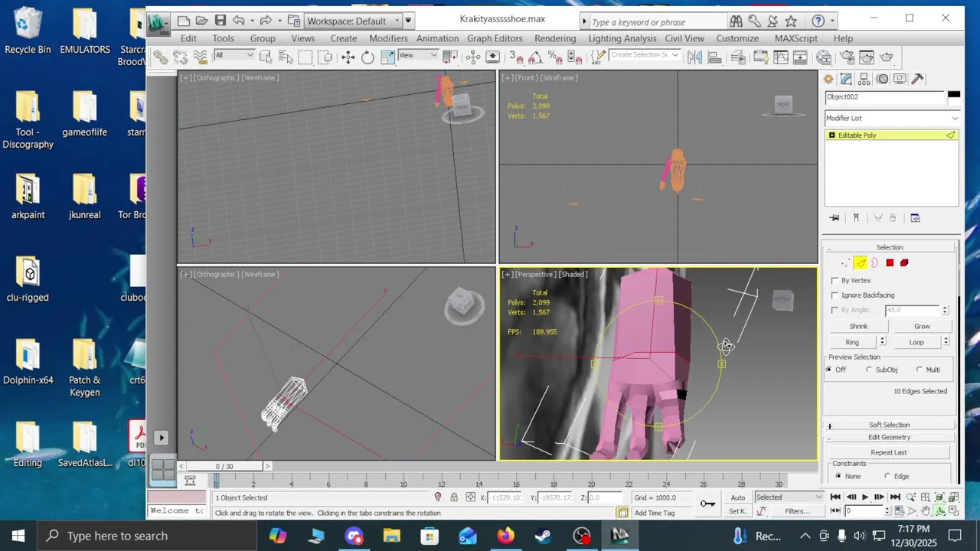Toggle 3D Snaps in main toolbar
Image resolution: width=980 pixels, height=551 pixels.
pyautogui.click(x=516, y=57)
